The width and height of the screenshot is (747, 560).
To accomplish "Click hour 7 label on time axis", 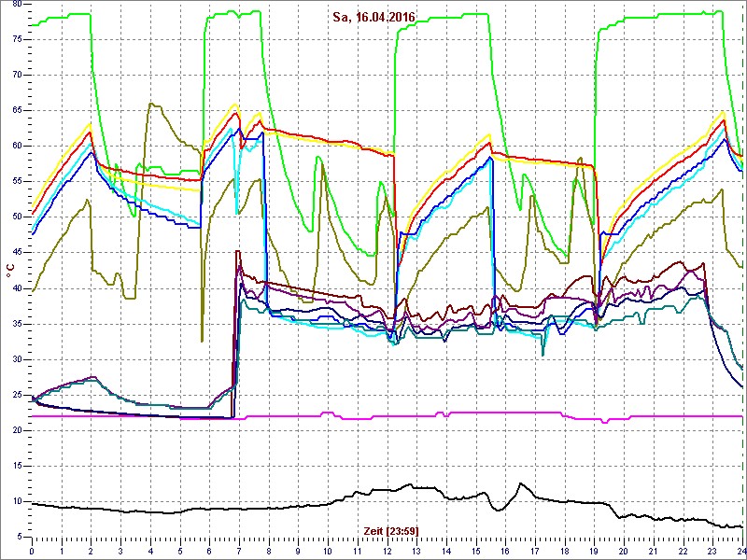I will 239,552.
